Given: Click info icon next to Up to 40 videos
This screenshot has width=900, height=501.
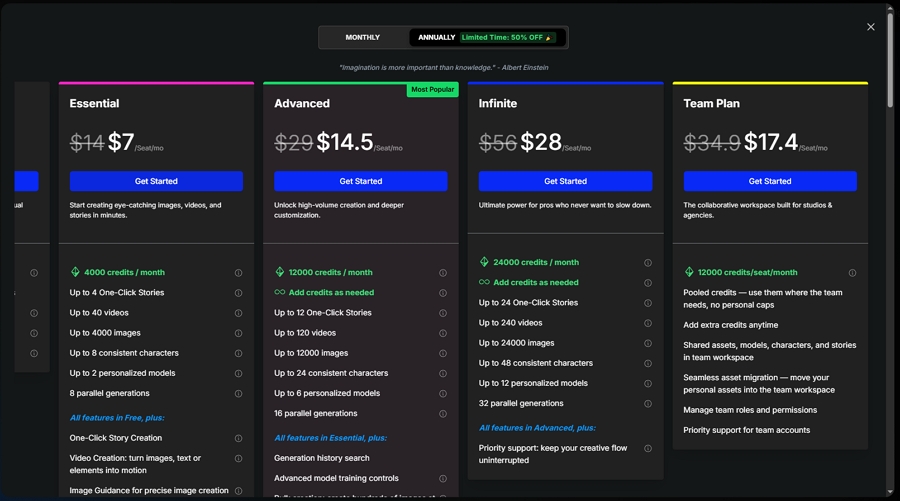Looking at the screenshot, I should point(238,313).
